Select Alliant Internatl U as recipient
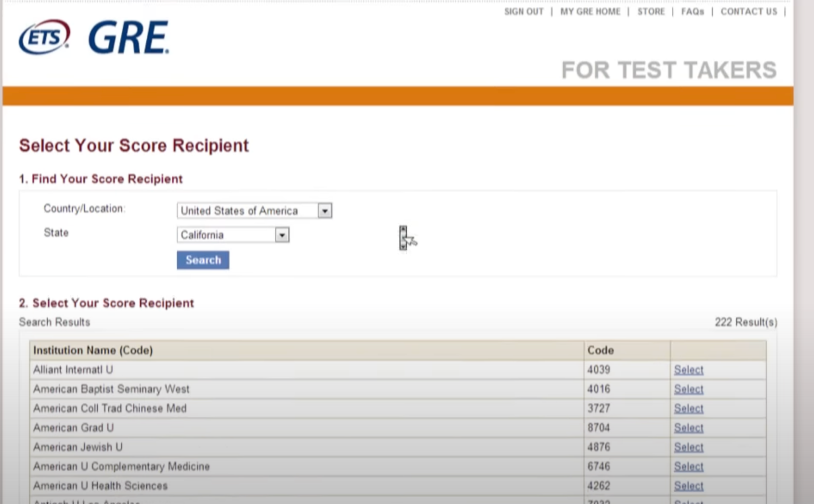 point(688,370)
